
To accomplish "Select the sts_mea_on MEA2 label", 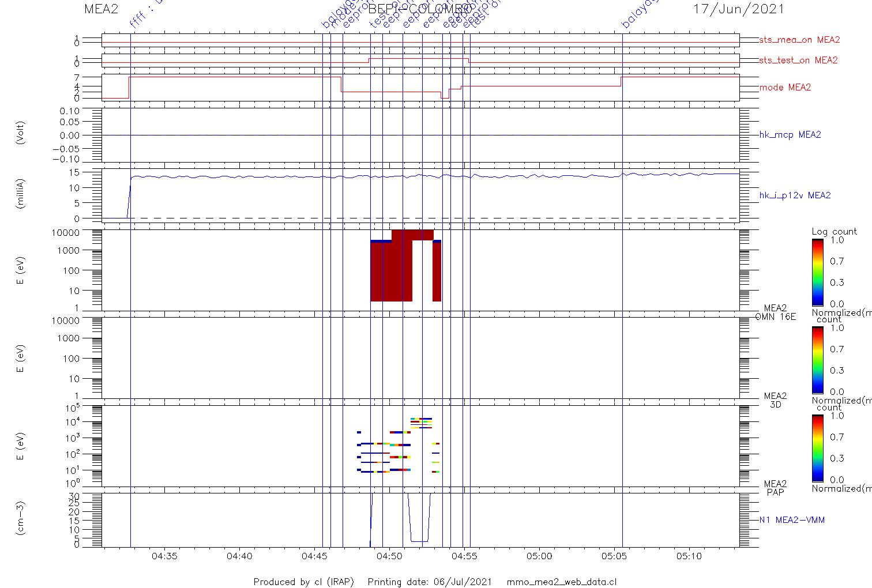I will [x=799, y=40].
